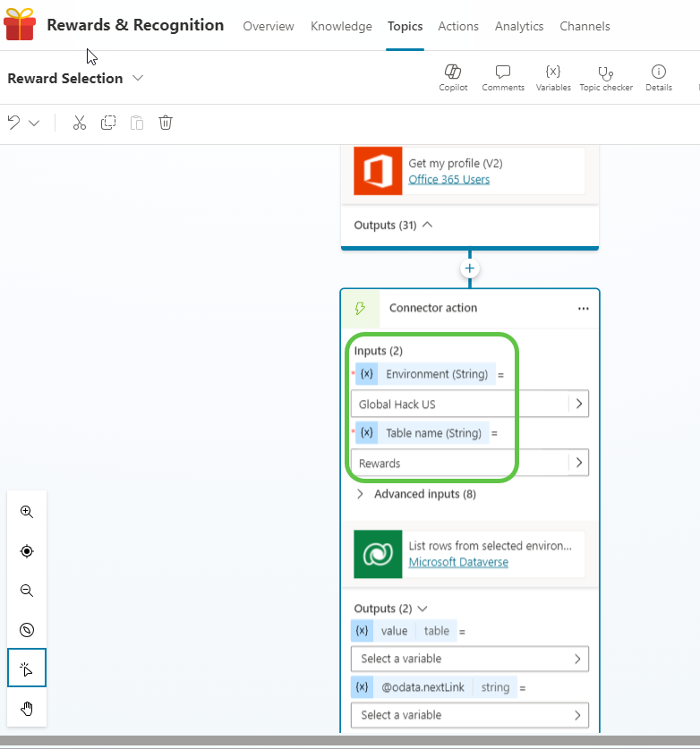Open the undo history dropdown arrow
This screenshot has width=700, height=749.
click(34, 123)
